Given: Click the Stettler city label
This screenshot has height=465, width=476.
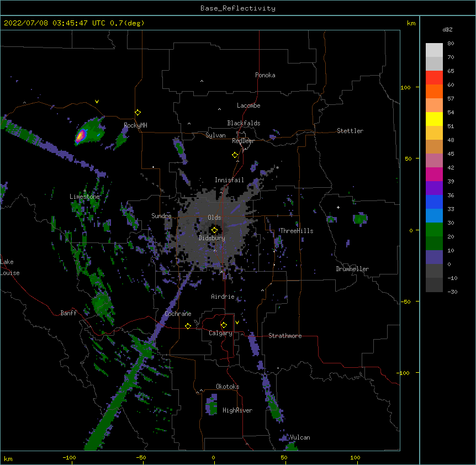Looking at the screenshot, I should 350,131.
